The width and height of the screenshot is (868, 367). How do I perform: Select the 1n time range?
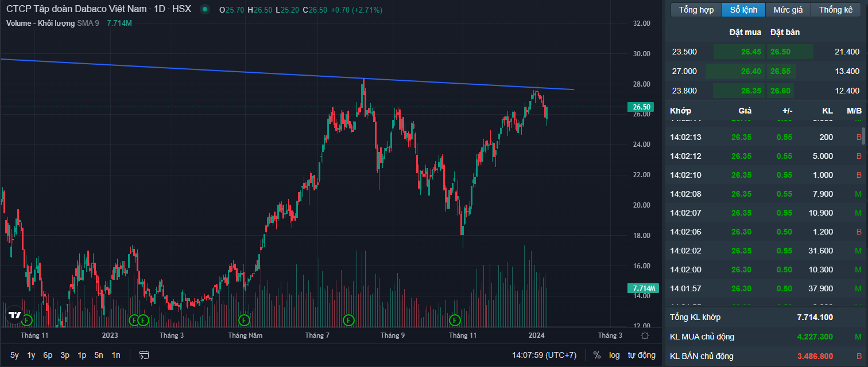coord(116,356)
